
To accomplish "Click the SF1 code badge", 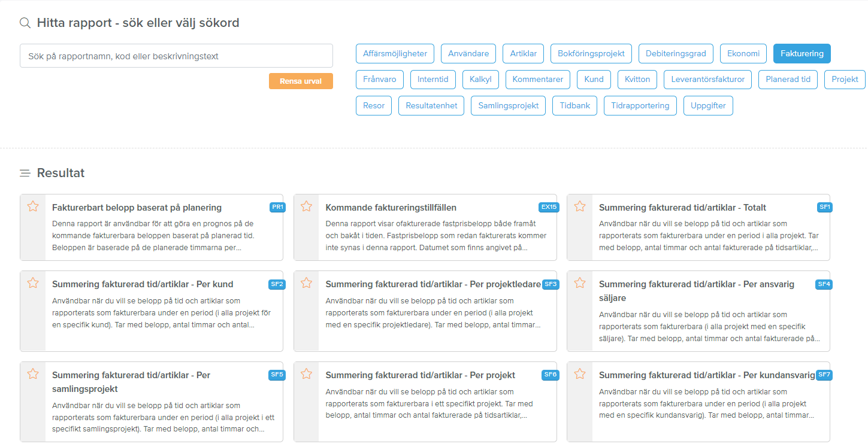I will pos(825,207).
